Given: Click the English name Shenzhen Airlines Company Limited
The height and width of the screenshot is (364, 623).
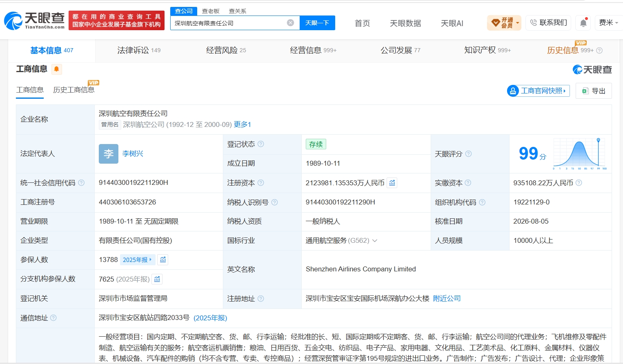Looking at the screenshot, I should (x=361, y=269).
